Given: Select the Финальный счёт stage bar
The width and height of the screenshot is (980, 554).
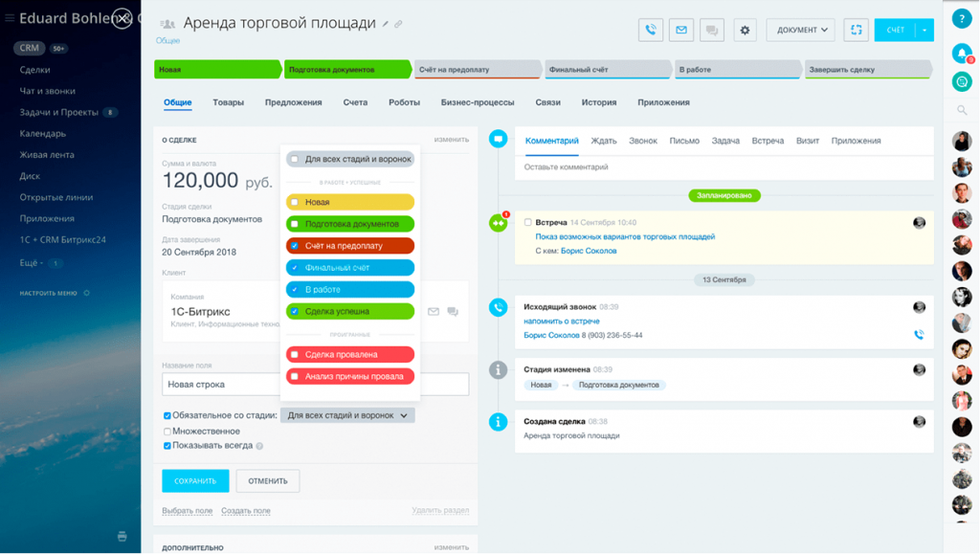Looking at the screenshot, I should pyautogui.click(x=608, y=69).
